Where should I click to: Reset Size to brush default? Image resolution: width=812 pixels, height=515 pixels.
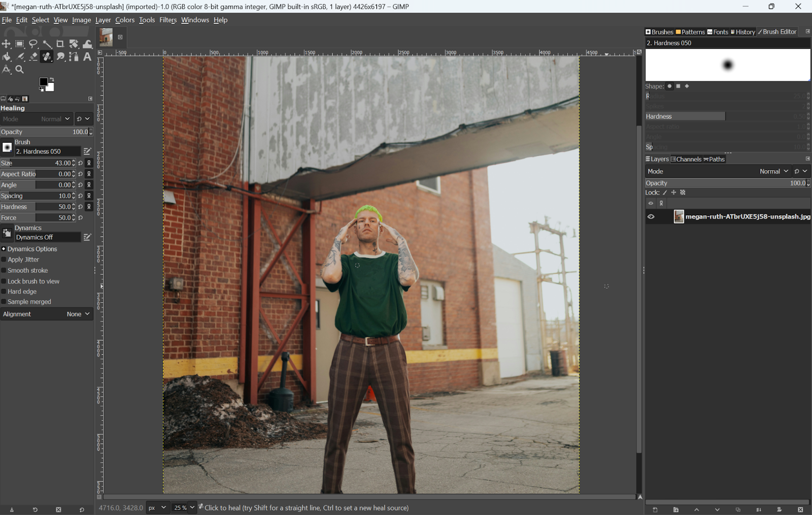[x=80, y=163]
